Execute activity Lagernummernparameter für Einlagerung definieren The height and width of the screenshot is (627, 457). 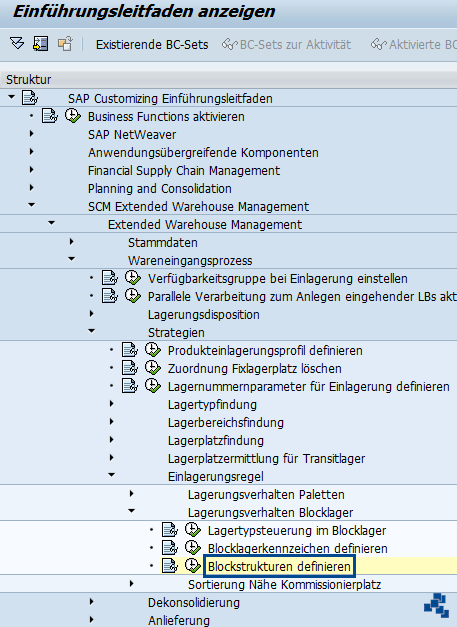click(153, 386)
